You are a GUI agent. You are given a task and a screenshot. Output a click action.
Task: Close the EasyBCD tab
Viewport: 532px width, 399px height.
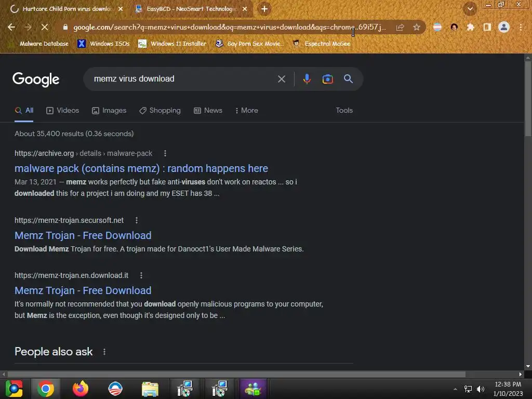tap(245, 9)
